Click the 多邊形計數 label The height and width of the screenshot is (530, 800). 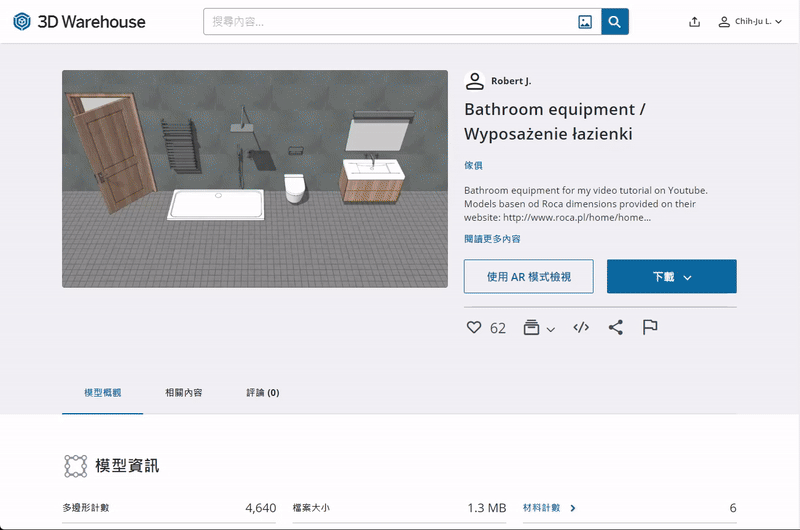[86, 508]
